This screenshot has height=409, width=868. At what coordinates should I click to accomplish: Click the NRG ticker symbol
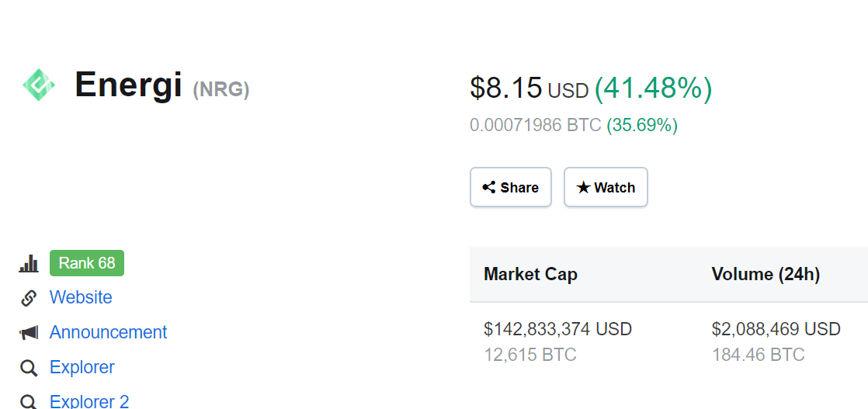(220, 89)
